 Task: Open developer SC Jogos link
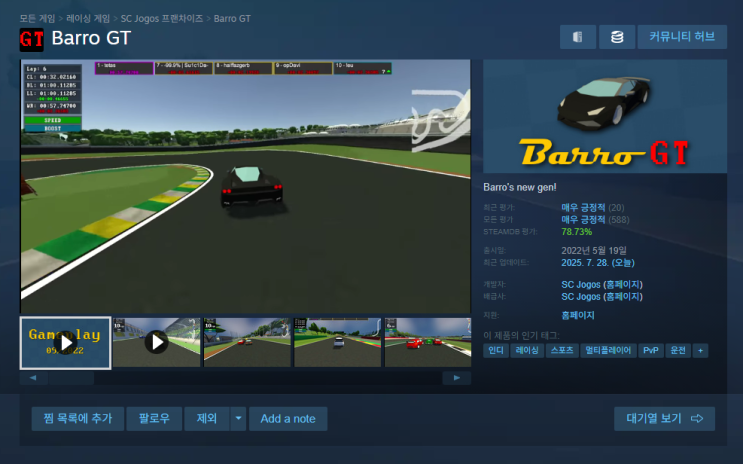click(580, 284)
